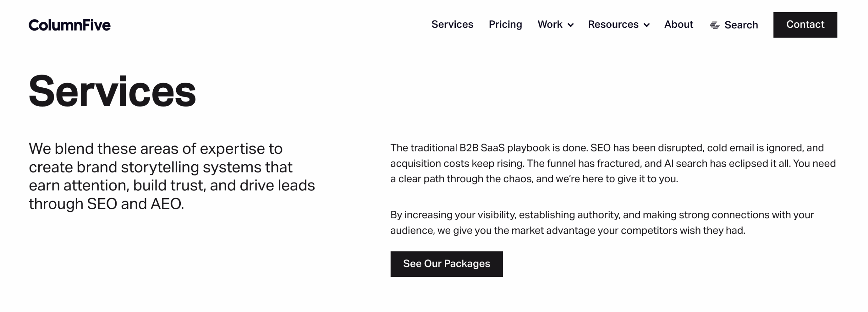868x312 pixels.
Task: Open the Resources navigation item
Action: [x=613, y=24]
